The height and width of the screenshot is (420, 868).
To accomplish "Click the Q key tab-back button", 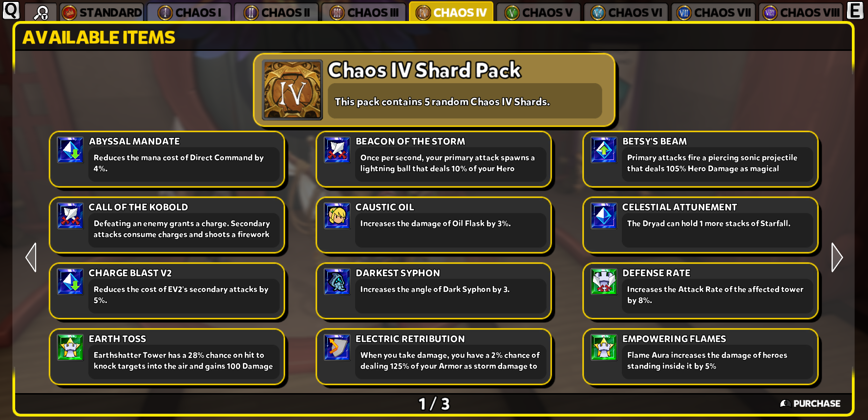I will [11, 10].
